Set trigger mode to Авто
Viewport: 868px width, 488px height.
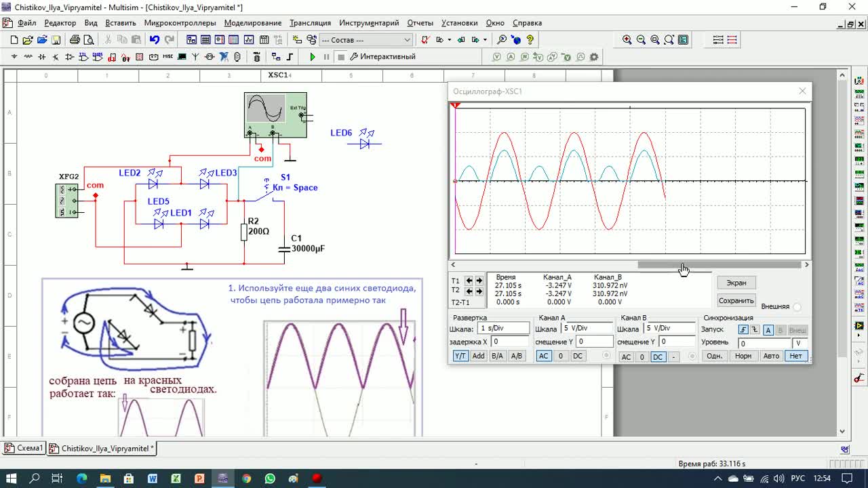pyautogui.click(x=771, y=356)
